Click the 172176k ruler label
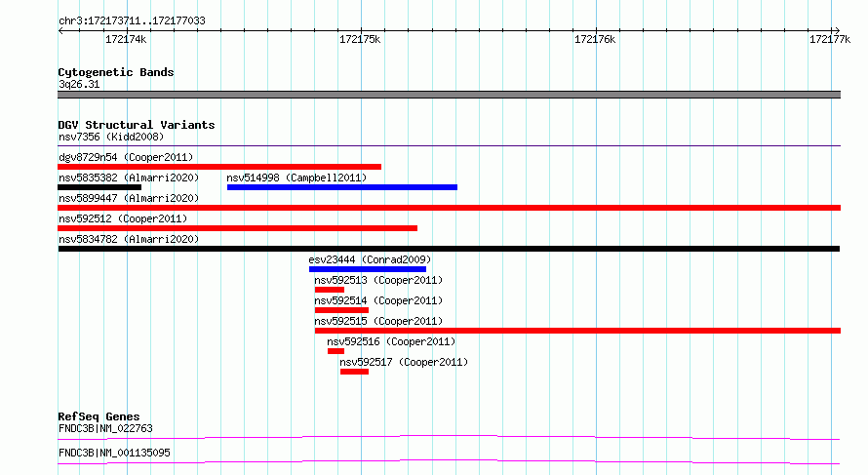Screen dimensions: 868x475 pos(595,39)
